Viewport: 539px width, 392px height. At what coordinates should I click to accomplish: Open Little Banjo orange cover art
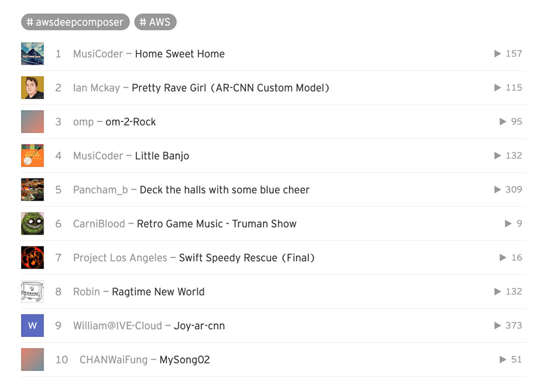[32, 156]
